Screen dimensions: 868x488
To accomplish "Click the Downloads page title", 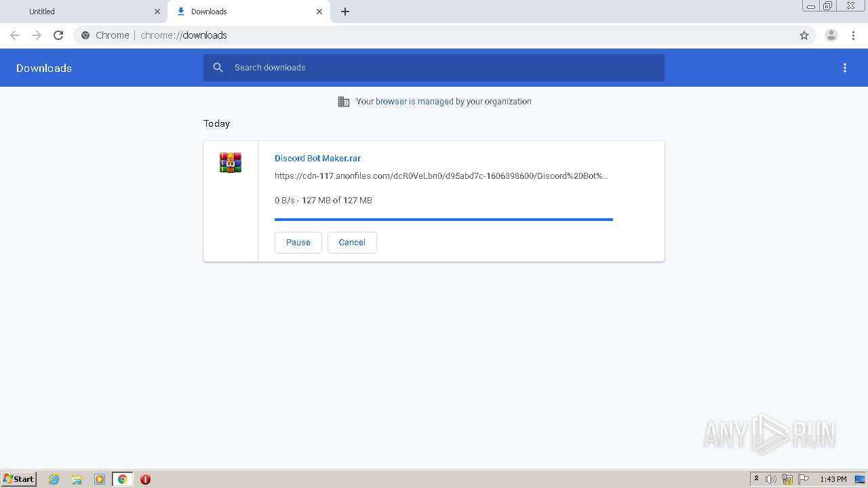I will (44, 68).
